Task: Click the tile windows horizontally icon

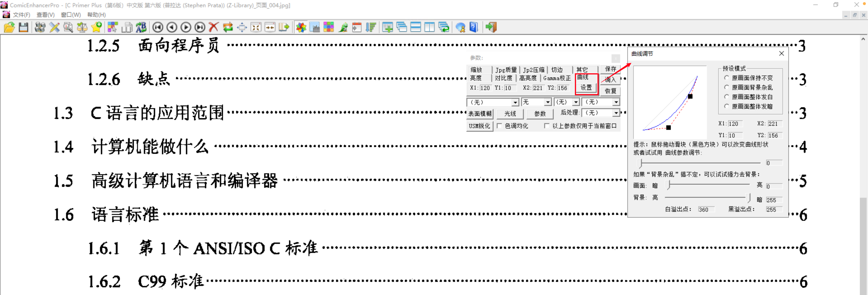Action: pyautogui.click(x=415, y=27)
